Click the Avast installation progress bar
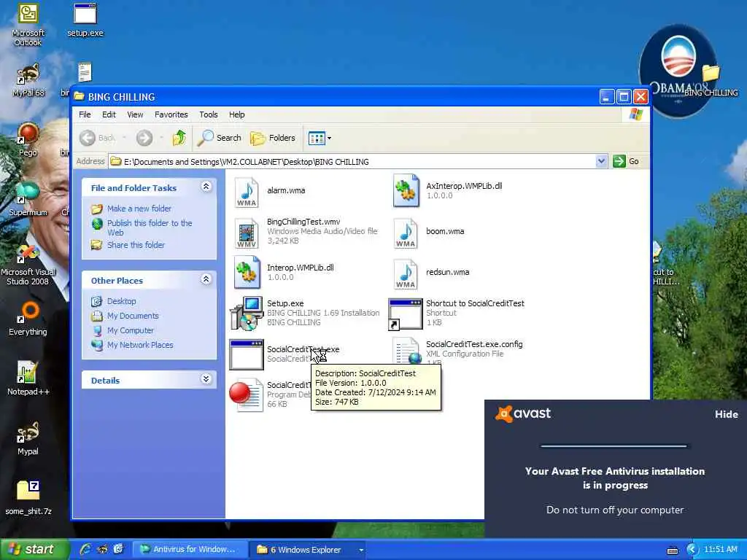The height and width of the screenshot is (560, 747). 614,446
